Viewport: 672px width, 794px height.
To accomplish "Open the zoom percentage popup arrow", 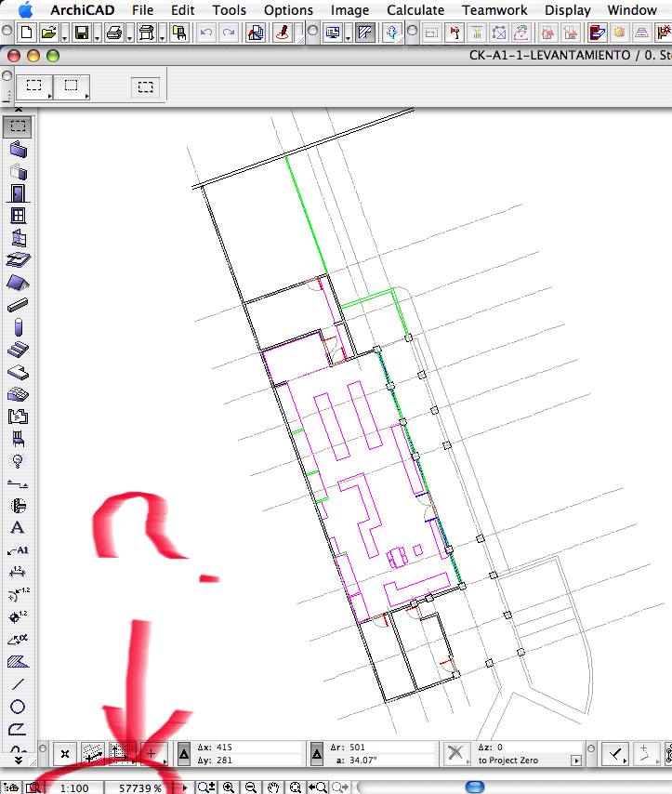I will pyautogui.click(x=185, y=787).
